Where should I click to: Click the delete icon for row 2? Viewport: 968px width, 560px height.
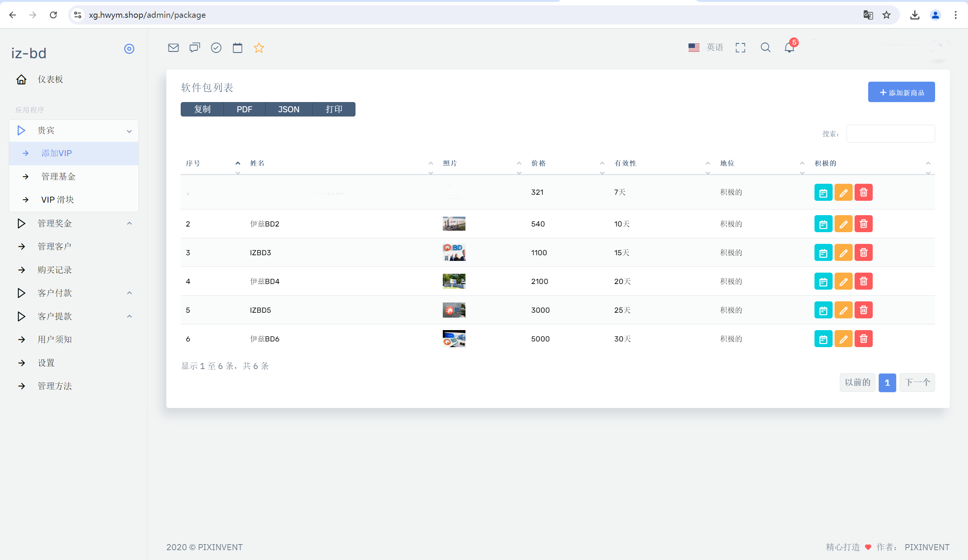(x=864, y=223)
